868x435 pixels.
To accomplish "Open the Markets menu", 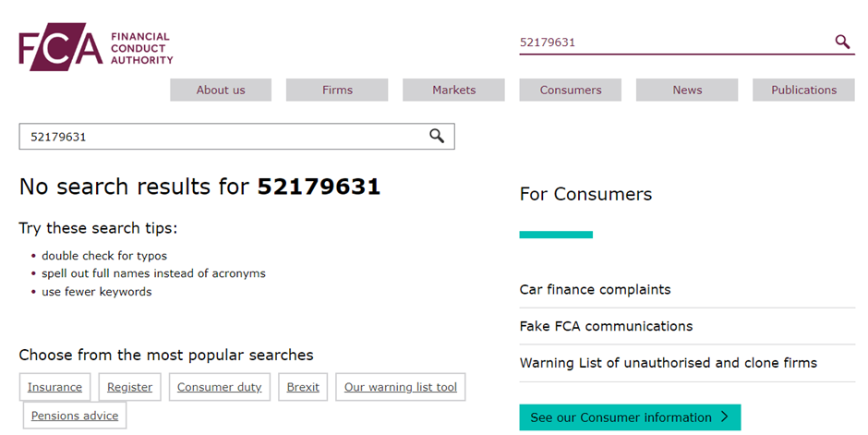I will [453, 90].
